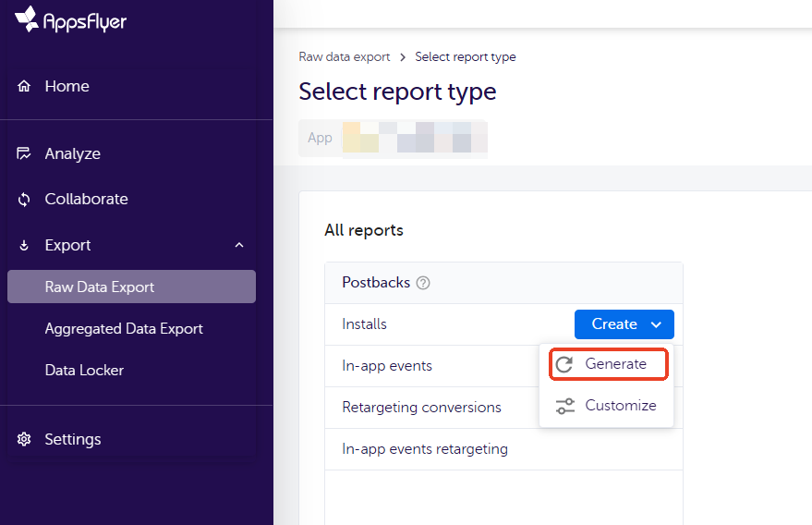
Task: Click the Settings gear icon
Action: click(x=24, y=439)
